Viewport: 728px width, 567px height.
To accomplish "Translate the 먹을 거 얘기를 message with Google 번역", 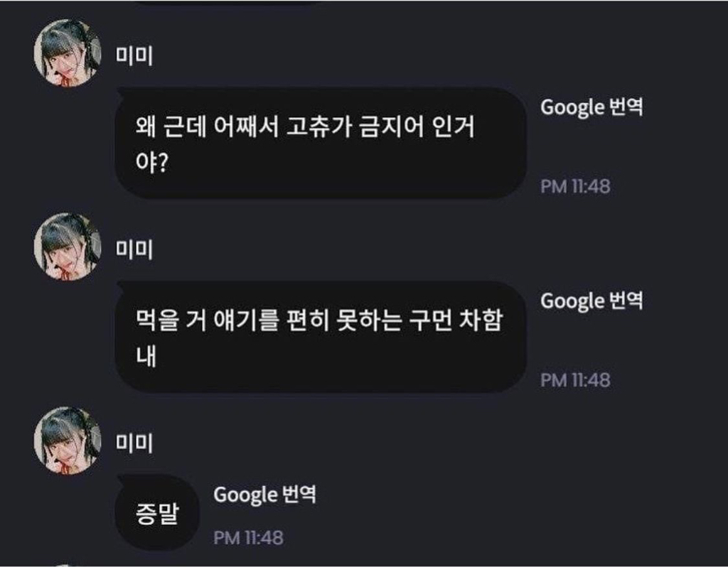I will [x=591, y=301].
